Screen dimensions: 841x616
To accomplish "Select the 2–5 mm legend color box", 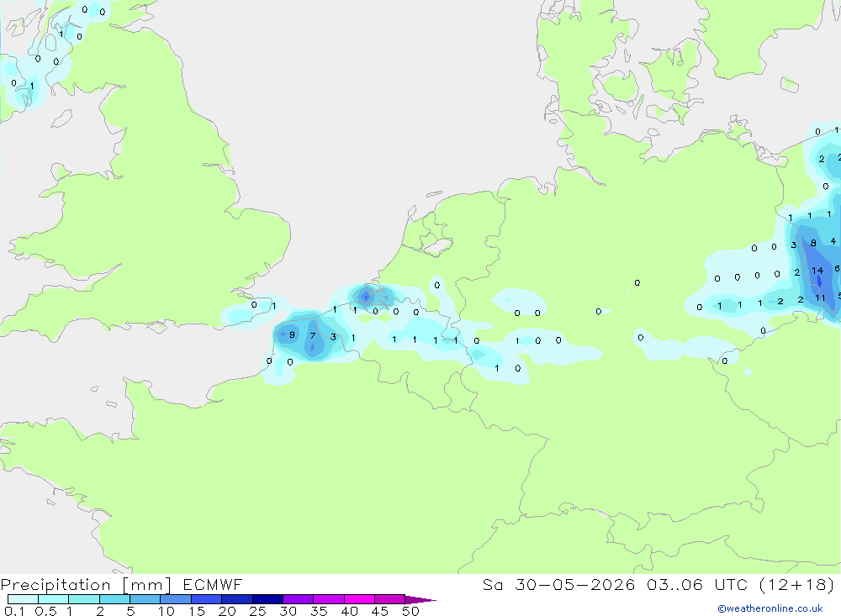I will 114,599.
